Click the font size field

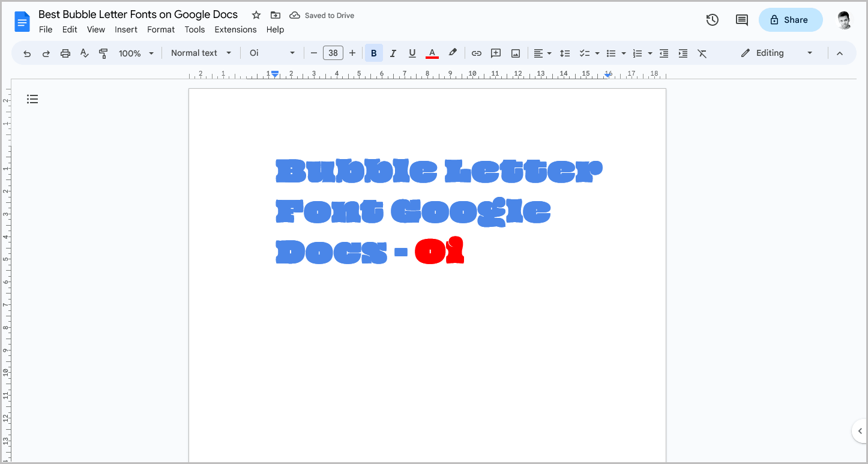coord(333,53)
